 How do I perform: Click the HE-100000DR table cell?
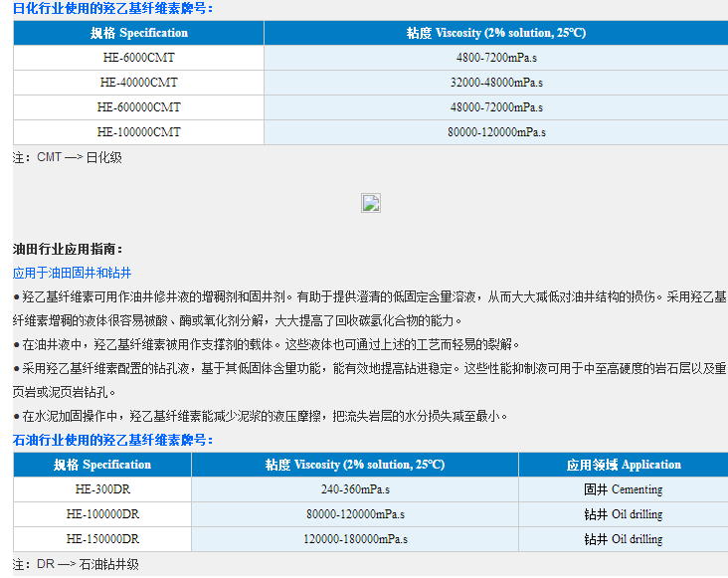point(102,514)
